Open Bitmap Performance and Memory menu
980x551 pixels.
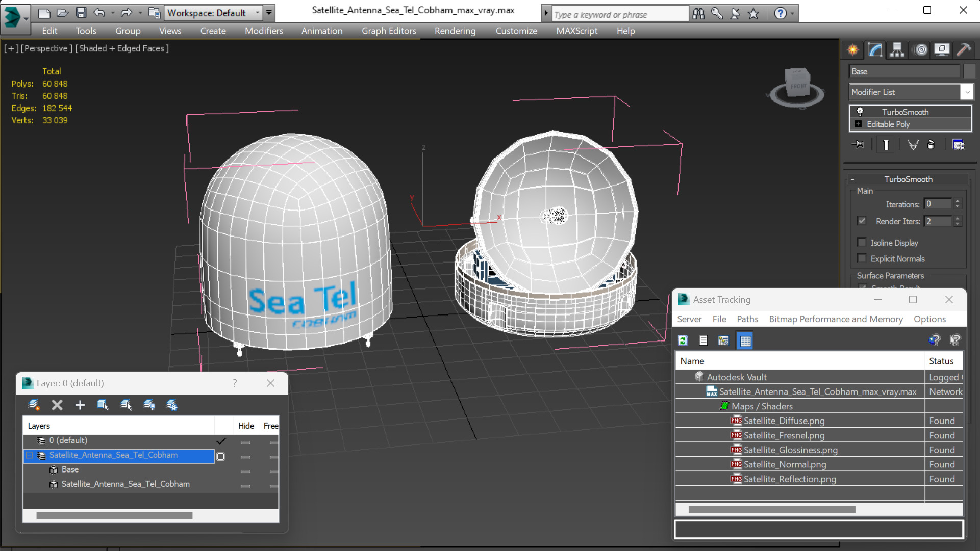pos(836,319)
